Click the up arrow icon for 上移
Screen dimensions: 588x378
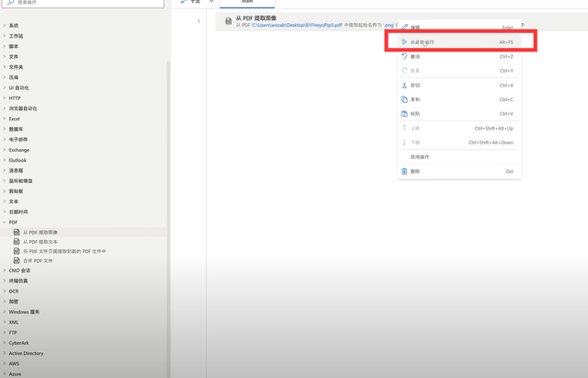404,128
